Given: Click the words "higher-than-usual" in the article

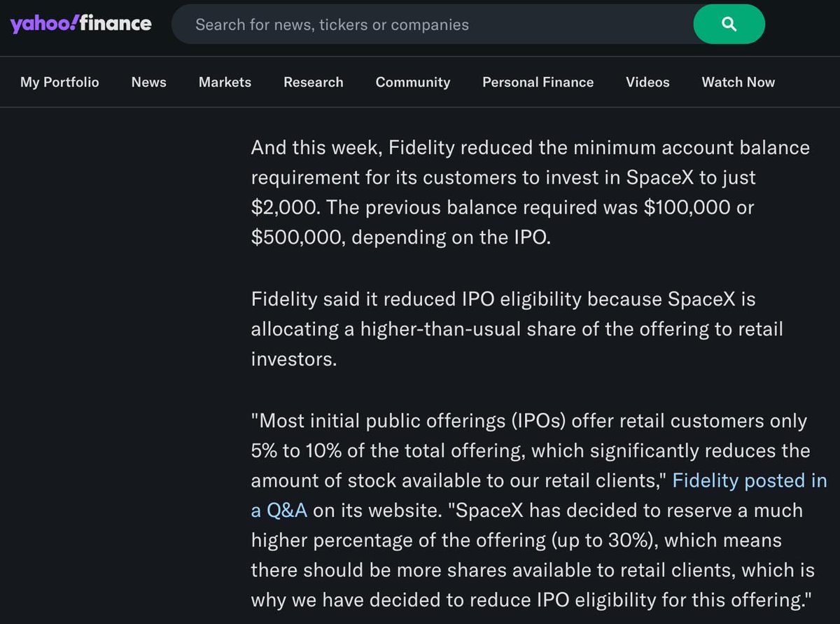Looking at the screenshot, I should [468, 328].
